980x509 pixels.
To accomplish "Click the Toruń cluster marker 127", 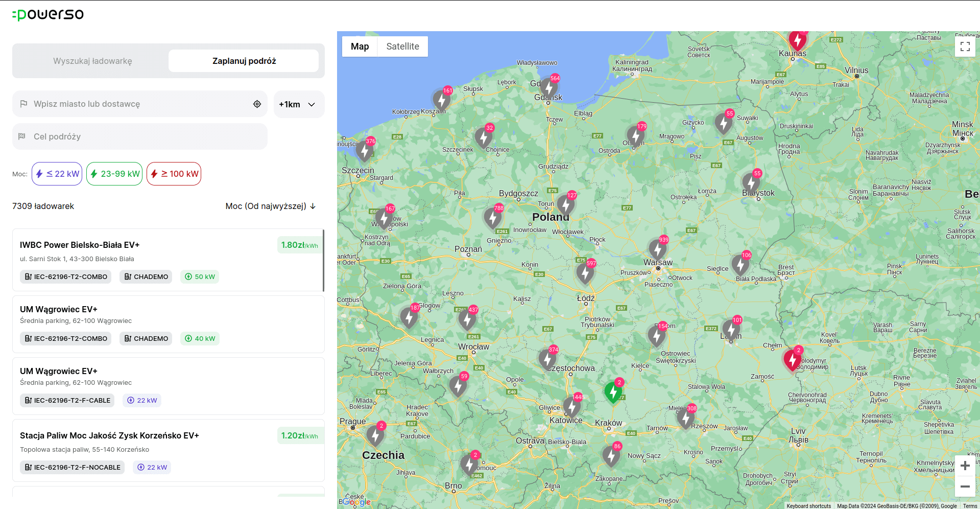I will 566,204.
